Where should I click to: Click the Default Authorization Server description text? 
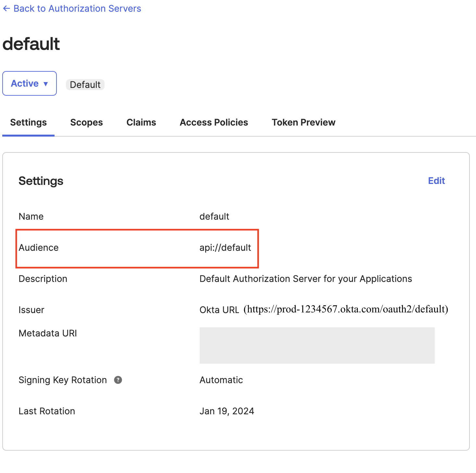[x=306, y=279]
